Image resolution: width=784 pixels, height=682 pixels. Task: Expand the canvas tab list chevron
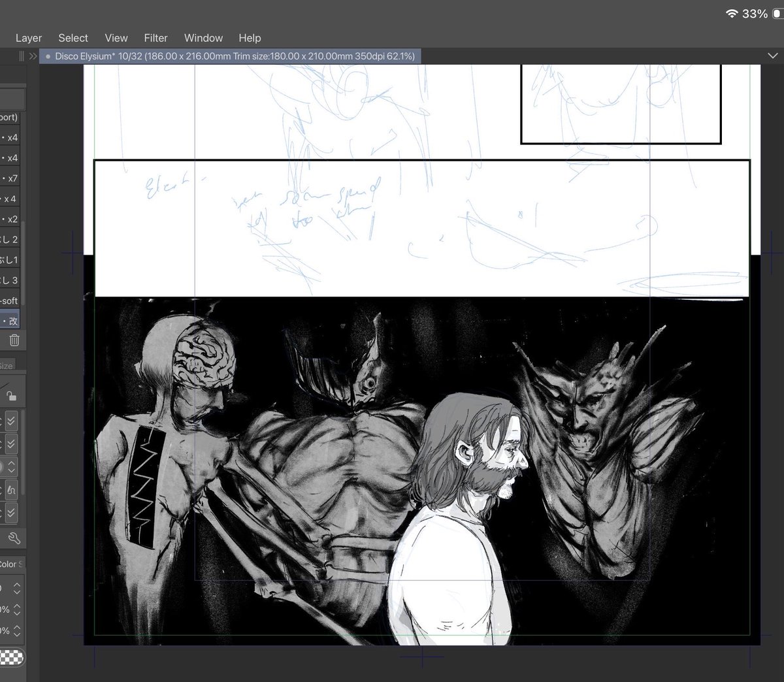click(x=772, y=56)
